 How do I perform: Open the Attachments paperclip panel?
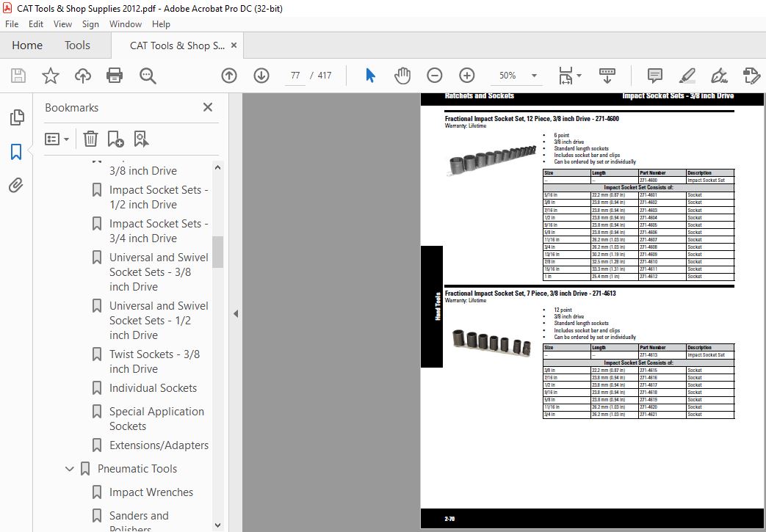16,186
